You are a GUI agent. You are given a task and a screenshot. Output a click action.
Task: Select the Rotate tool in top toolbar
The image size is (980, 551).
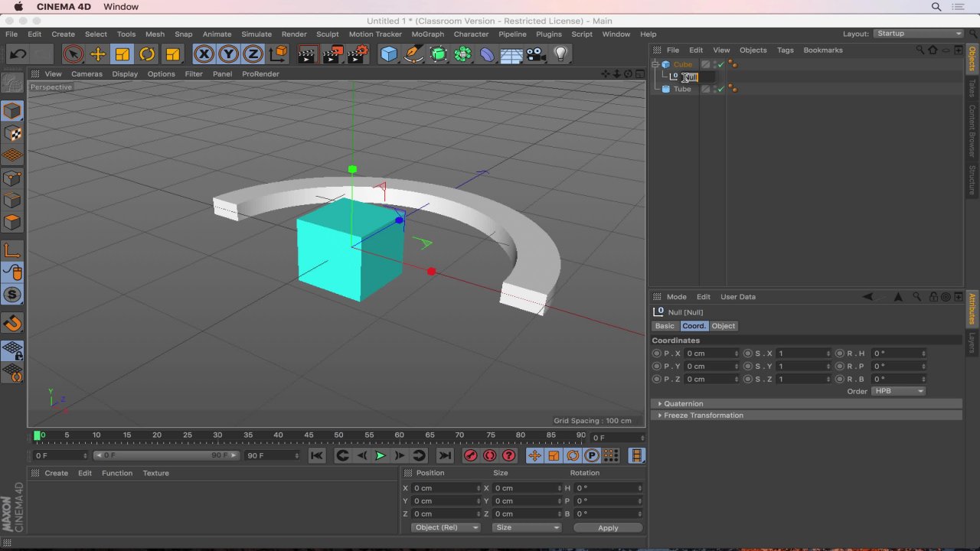147,54
